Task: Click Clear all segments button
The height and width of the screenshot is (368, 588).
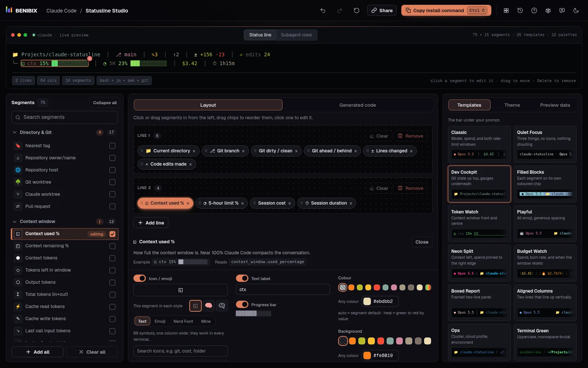Action: click(x=92, y=352)
